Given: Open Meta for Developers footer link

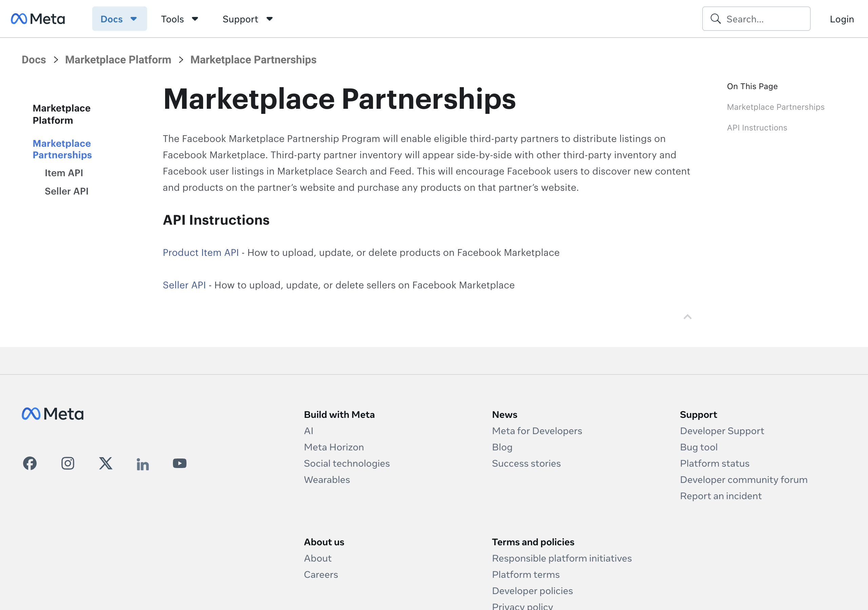Looking at the screenshot, I should (x=537, y=431).
